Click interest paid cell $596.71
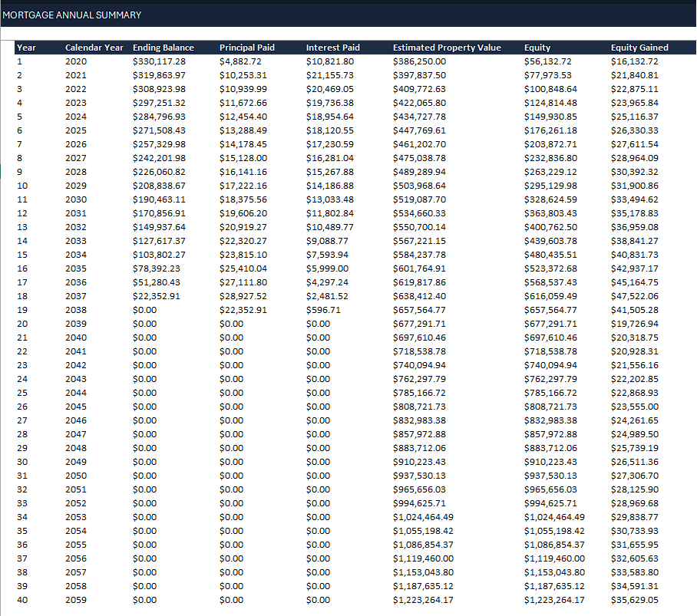The image size is (697, 616). tap(322, 310)
